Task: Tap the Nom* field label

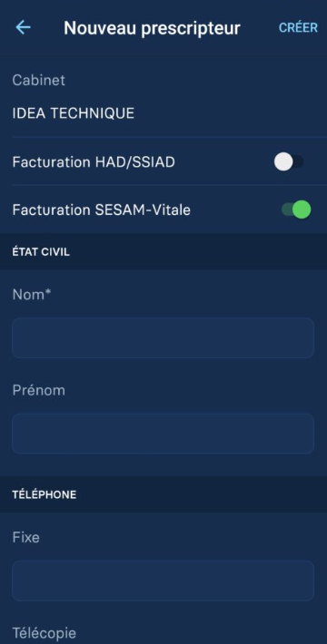Action: [31, 295]
